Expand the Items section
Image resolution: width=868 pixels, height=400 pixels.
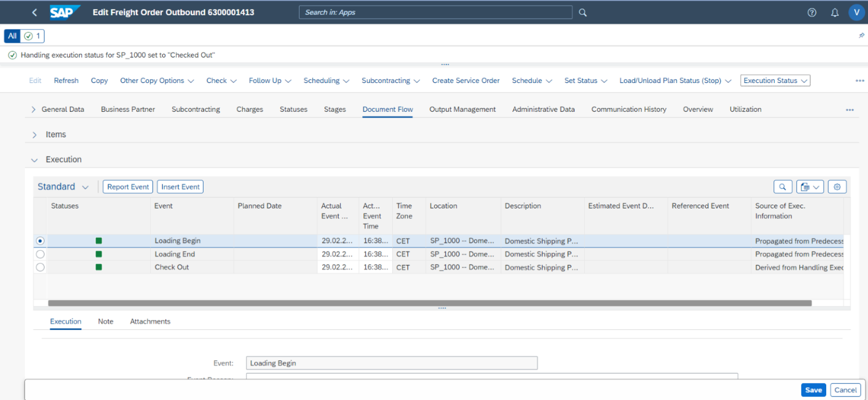point(34,134)
